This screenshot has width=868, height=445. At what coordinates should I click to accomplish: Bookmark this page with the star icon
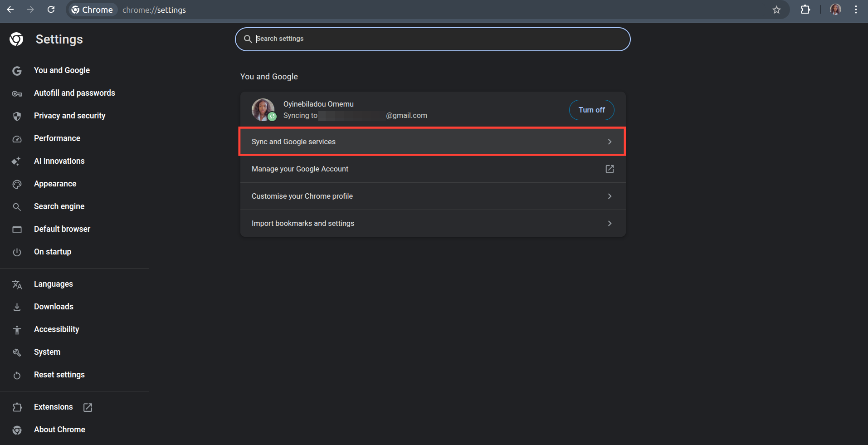(777, 10)
